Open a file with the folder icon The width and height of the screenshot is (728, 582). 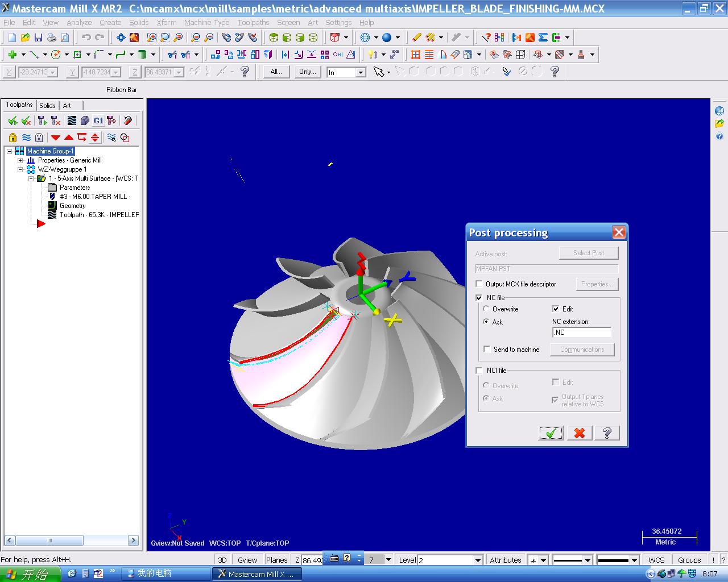coord(25,38)
